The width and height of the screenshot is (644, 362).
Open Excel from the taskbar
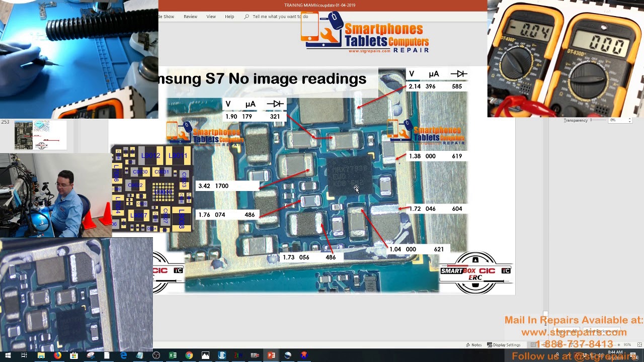tap(173, 355)
